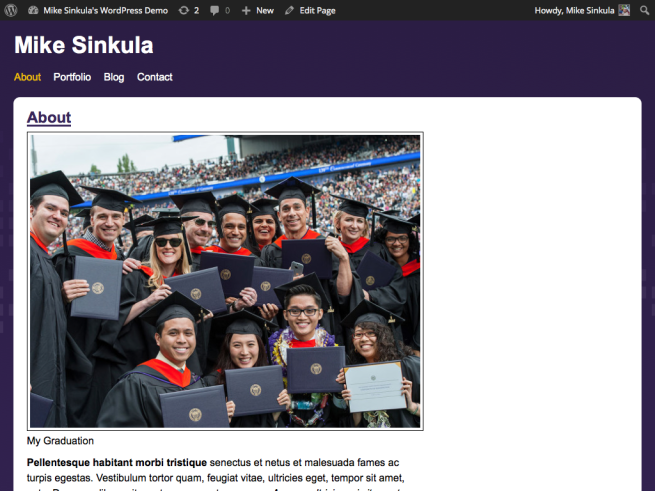
Task: Click the comments count 0
Action: (x=227, y=10)
